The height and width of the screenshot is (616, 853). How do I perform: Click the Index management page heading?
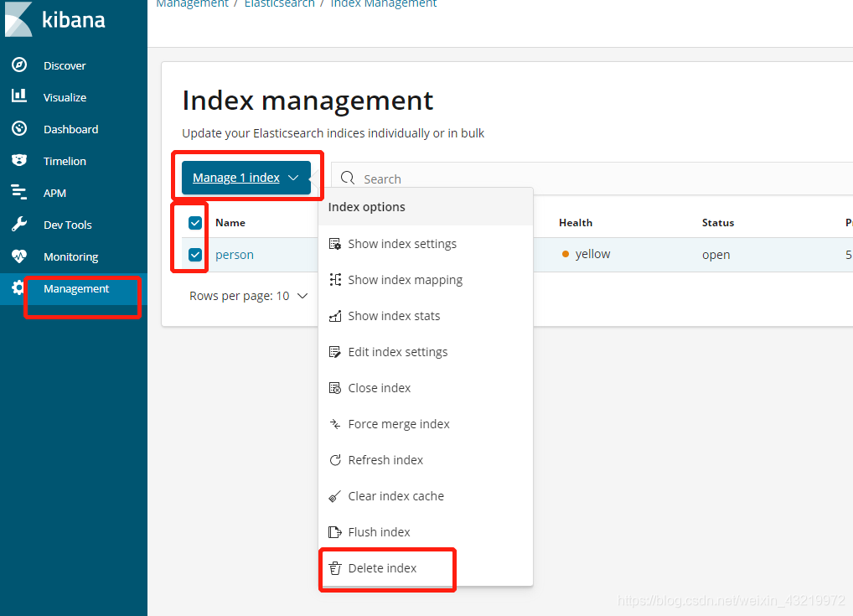point(308,101)
